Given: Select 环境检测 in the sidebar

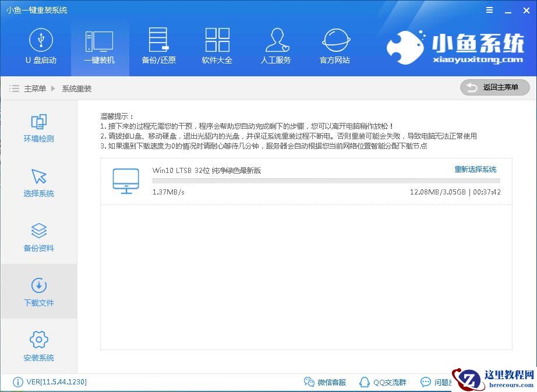Looking at the screenshot, I should [x=38, y=128].
